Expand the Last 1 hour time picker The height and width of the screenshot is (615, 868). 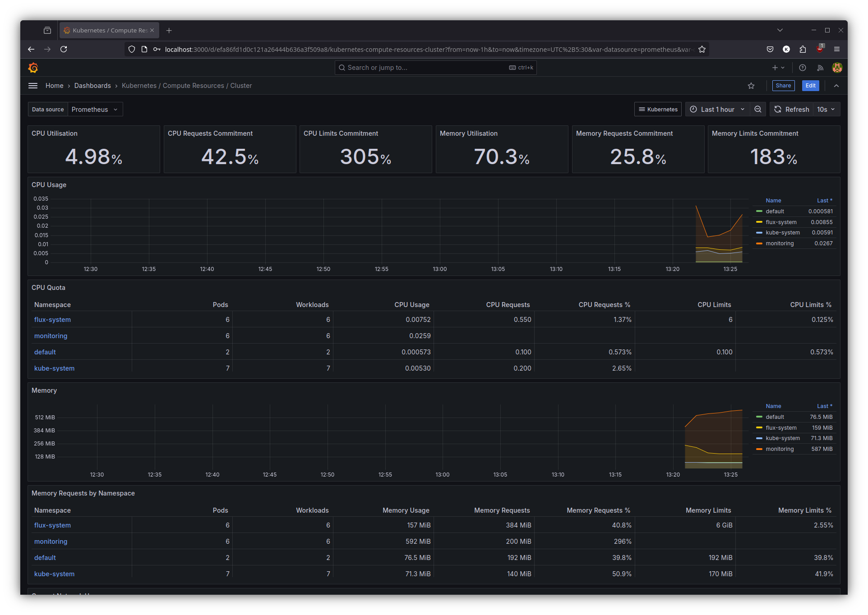718,109
